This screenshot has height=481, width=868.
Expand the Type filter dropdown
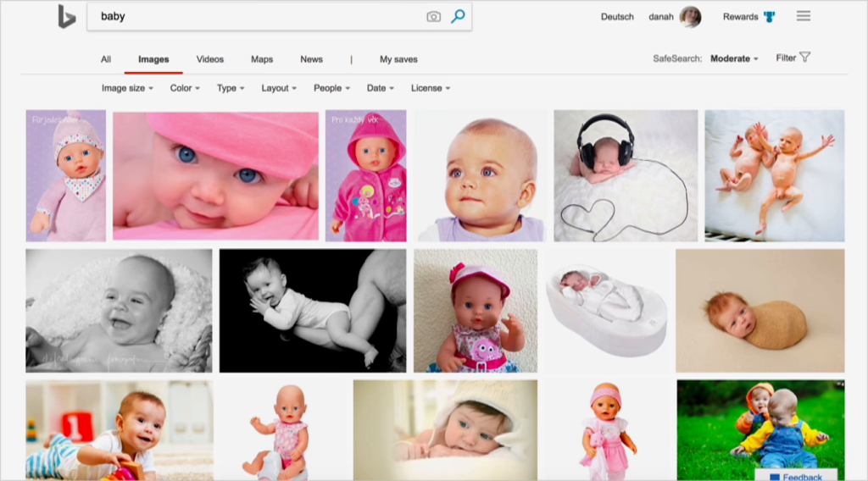[231, 88]
